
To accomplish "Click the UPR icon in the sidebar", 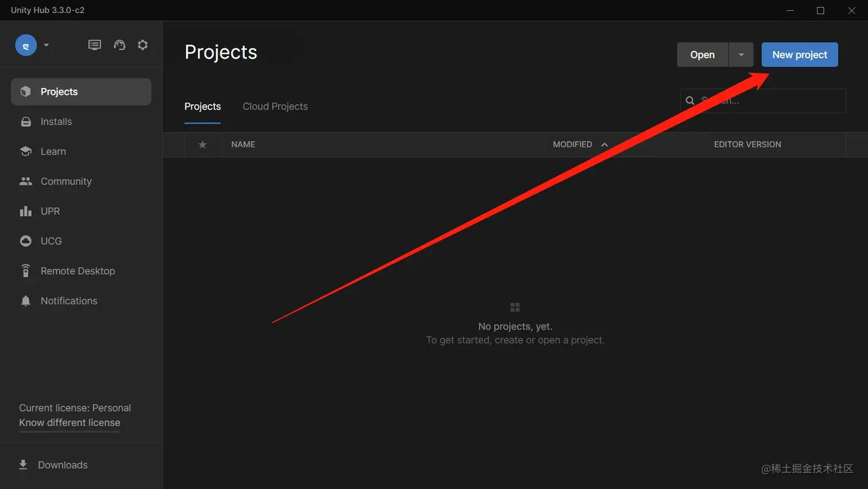I will [x=26, y=211].
